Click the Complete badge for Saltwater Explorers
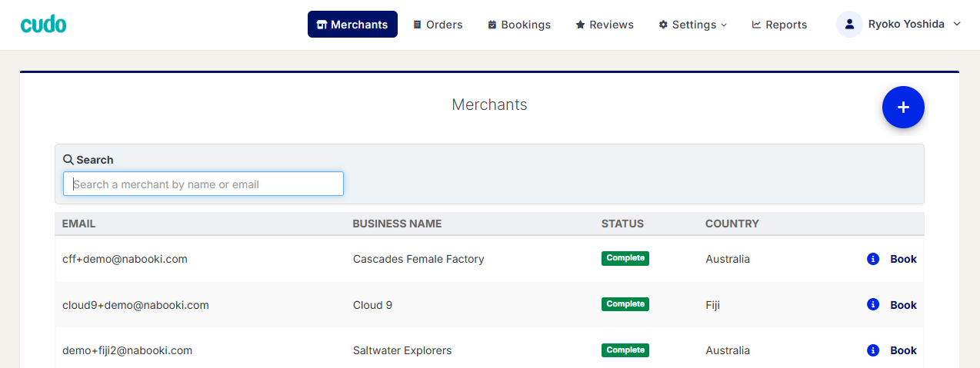Screen dimensions: 980x368 coord(625,350)
